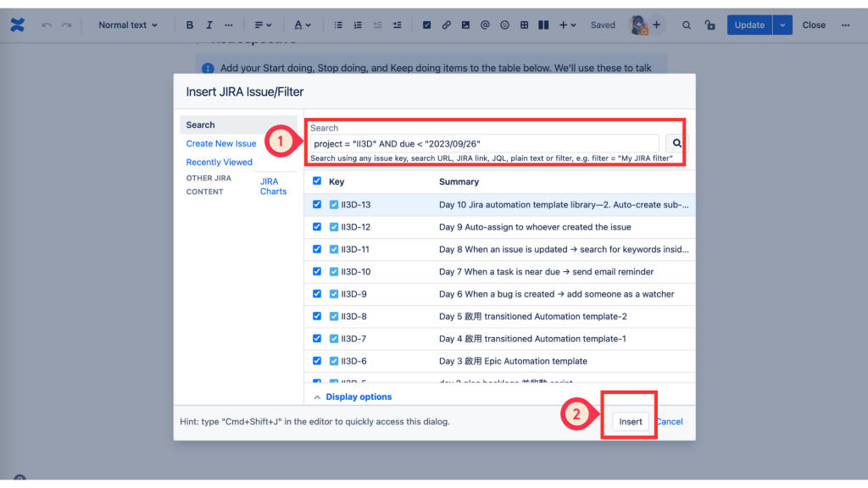Open the Update button dropdown arrow
This screenshot has height=488, width=868.
[782, 25]
